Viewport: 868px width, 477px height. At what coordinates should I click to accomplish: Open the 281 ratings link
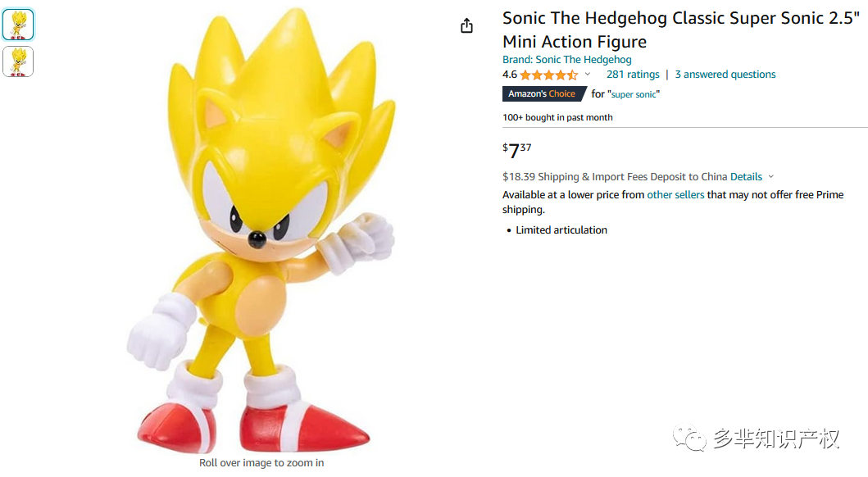(633, 75)
